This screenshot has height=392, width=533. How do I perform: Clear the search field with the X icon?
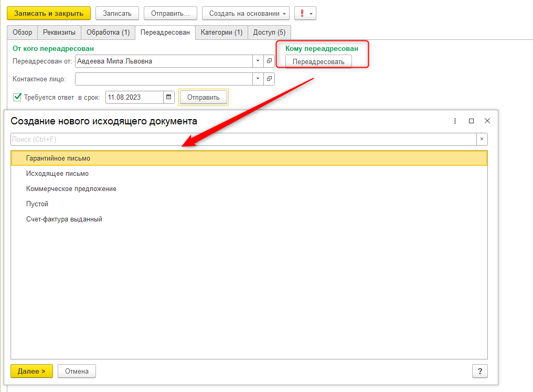(482, 139)
